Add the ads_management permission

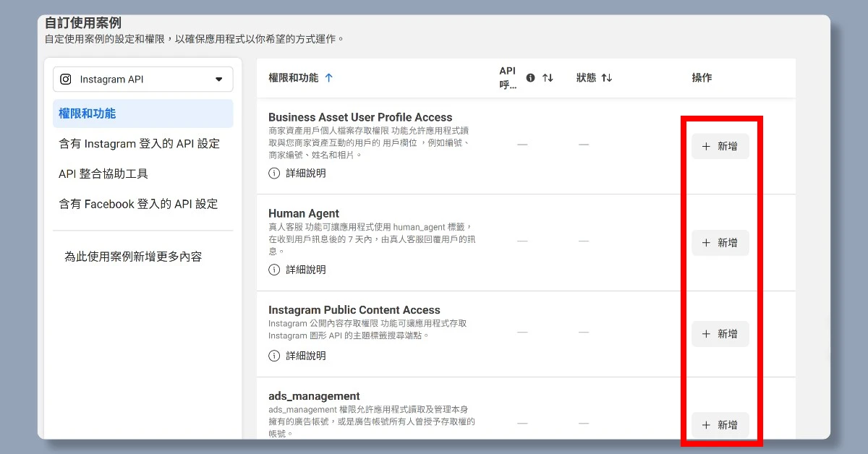click(720, 425)
